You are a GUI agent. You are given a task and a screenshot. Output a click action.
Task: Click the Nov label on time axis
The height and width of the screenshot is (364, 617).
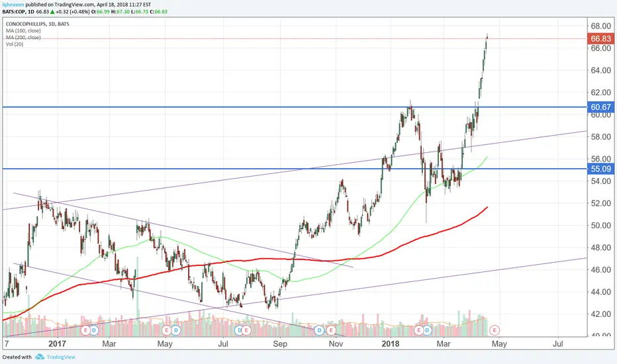(x=336, y=344)
